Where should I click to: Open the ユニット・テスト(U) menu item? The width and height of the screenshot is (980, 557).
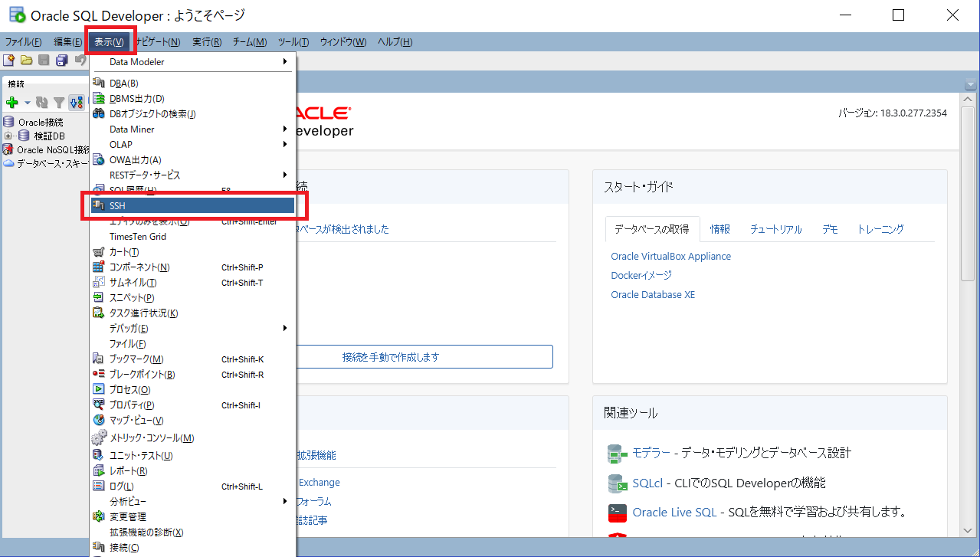(192, 455)
